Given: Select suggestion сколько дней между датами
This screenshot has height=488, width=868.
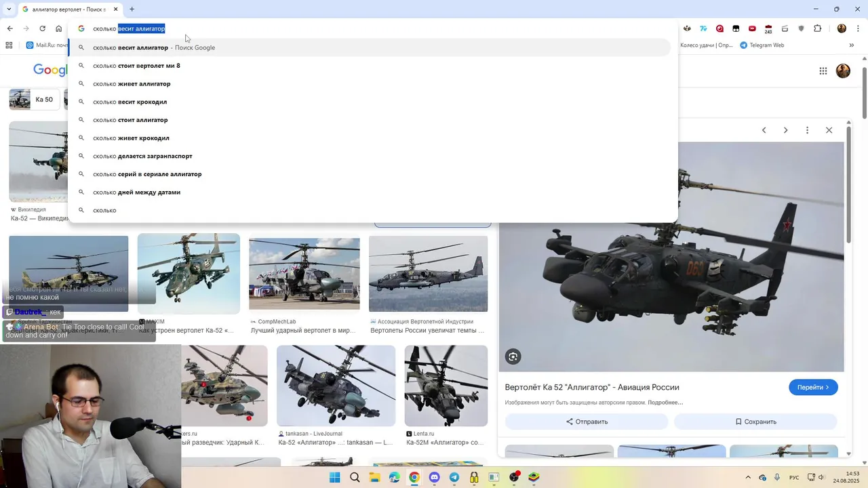Looking at the screenshot, I should tap(369, 192).
